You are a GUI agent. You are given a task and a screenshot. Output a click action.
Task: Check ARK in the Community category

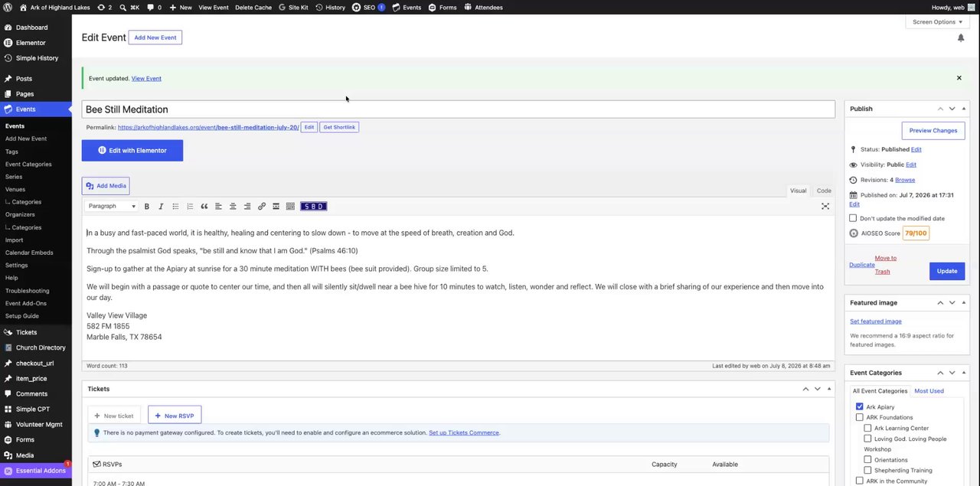coord(860,481)
